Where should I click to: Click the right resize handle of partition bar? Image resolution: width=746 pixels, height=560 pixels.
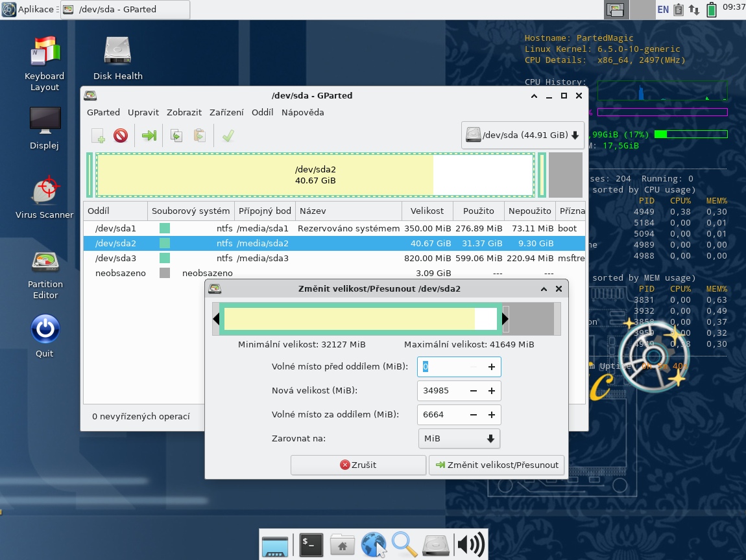tap(505, 320)
